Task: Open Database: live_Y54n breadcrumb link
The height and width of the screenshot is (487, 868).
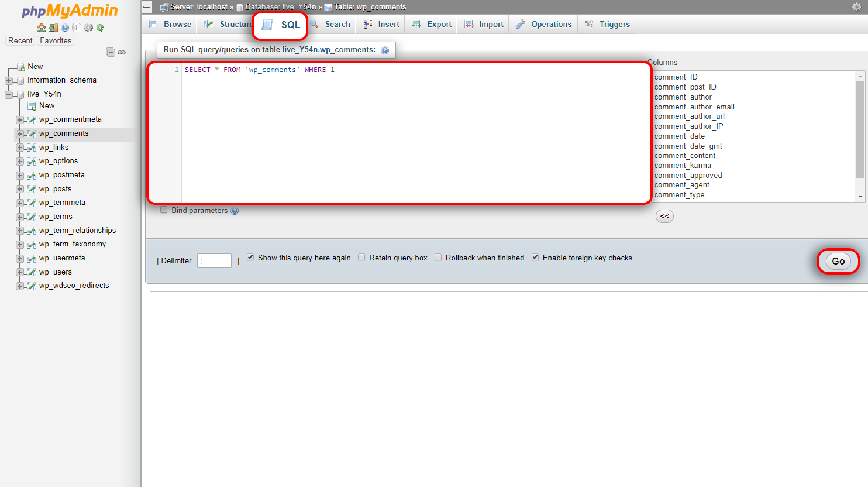Action: tap(281, 7)
